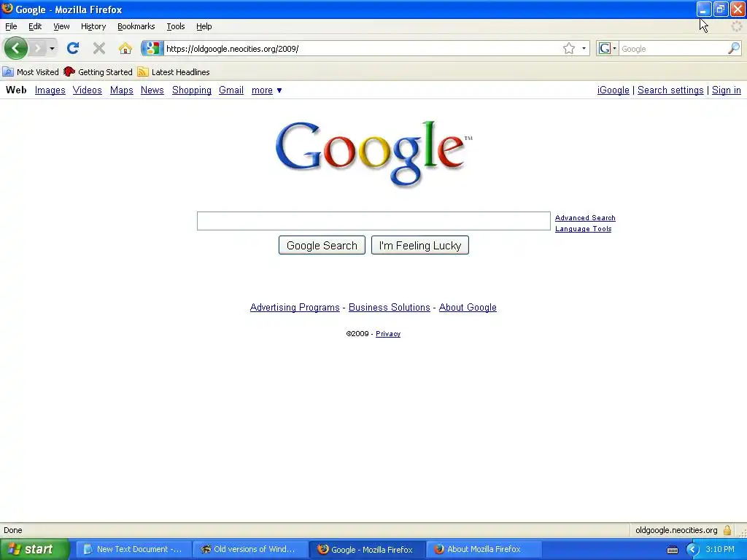747x560 pixels.
Task: Click the address bar URL text
Action: tap(232, 49)
